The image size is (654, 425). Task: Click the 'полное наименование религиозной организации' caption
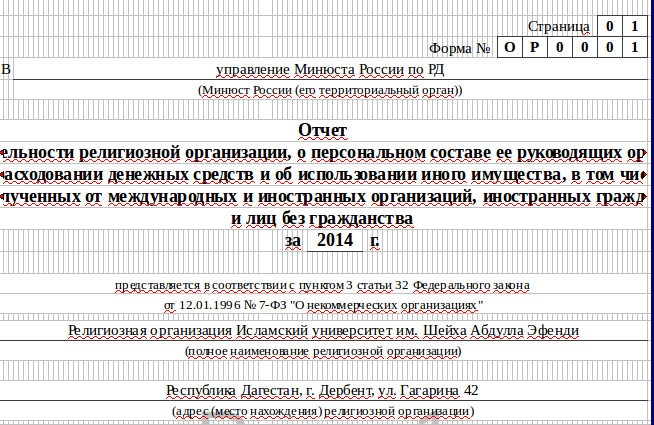click(323, 351)
